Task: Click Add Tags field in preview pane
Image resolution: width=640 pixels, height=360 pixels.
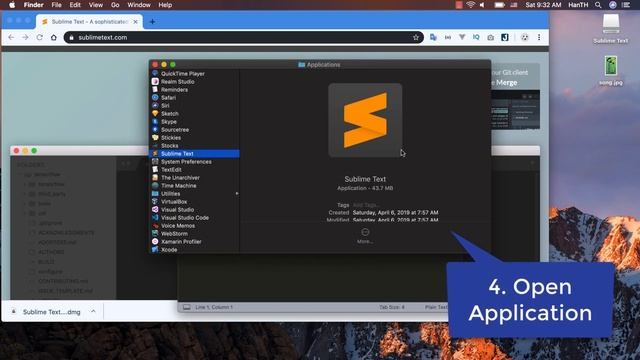Action: tap(366, 205)
